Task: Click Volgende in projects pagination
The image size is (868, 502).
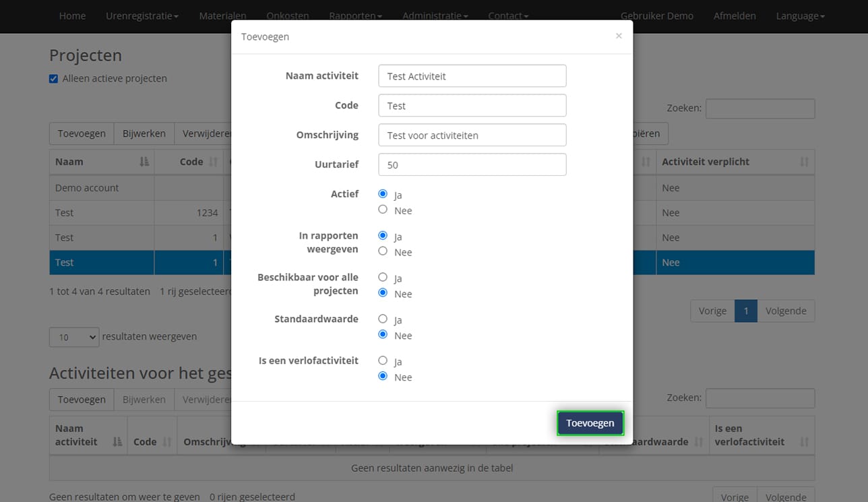Action: click(786, 311)
